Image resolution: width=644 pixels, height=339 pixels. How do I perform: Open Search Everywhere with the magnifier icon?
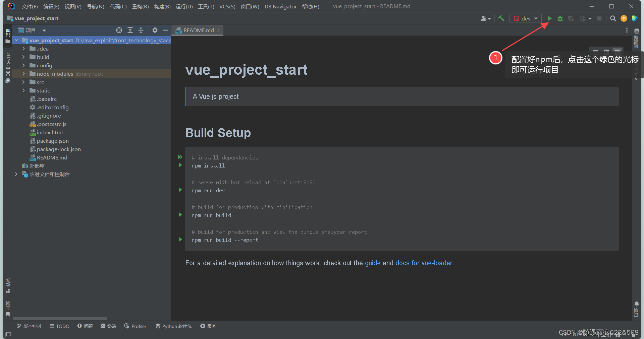pos(613,18)
